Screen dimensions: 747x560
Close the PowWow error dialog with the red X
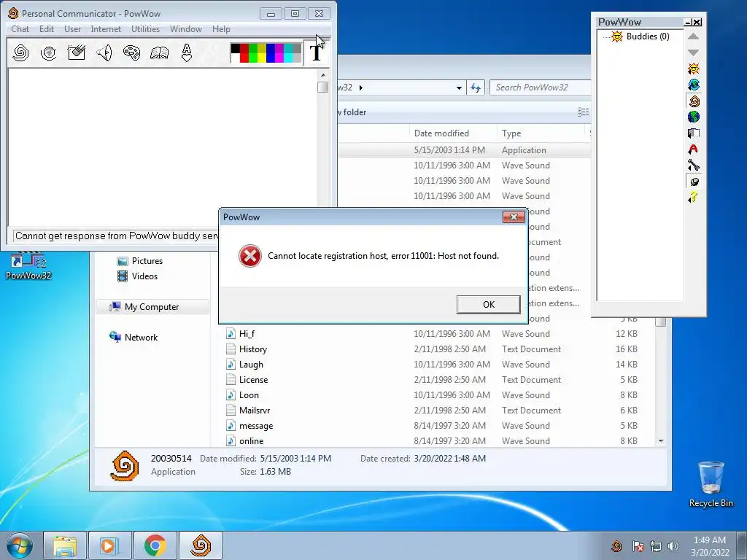[514, 217]
